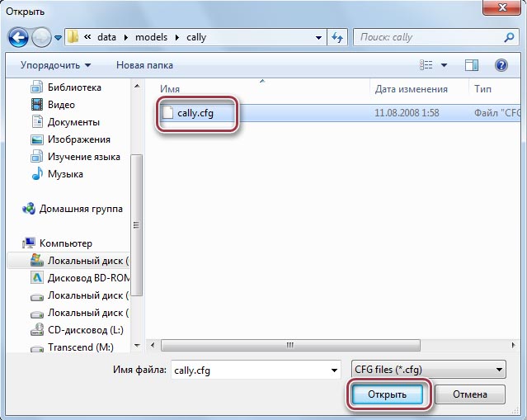The image size is (527, 420).
Task: Open the 'Изучение языка' library
Action: coord(83,157)
